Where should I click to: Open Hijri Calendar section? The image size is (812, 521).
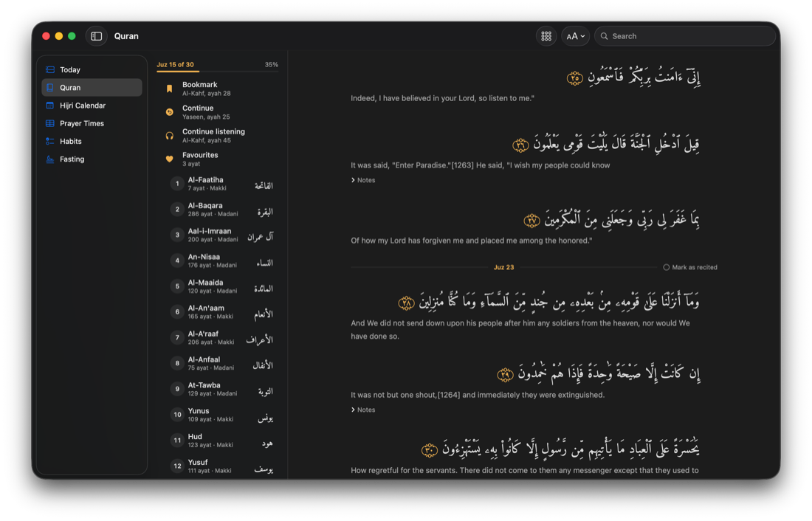coord(92,106)
